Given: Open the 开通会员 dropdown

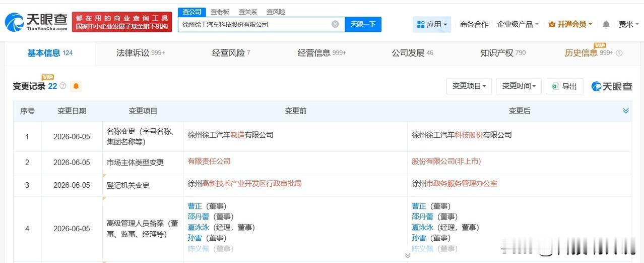Looking at the screenshot, I should click(570, 24).
